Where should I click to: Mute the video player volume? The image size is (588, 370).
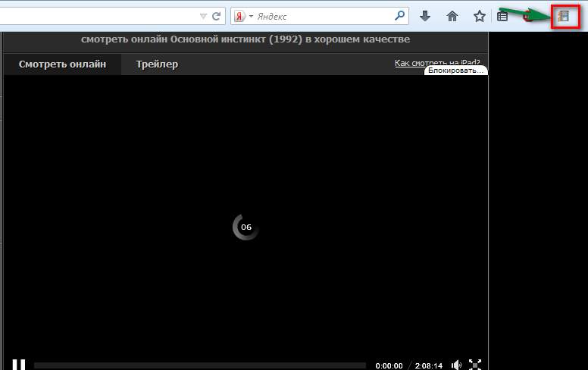[455, 365]
